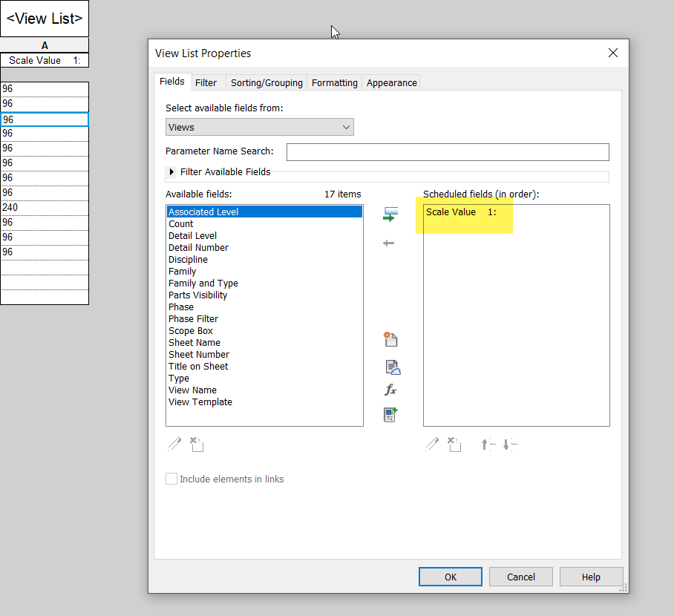This screenshot has height=616, width=674.
Task: Click the add shared parameter icon
Action: (391, 367)
